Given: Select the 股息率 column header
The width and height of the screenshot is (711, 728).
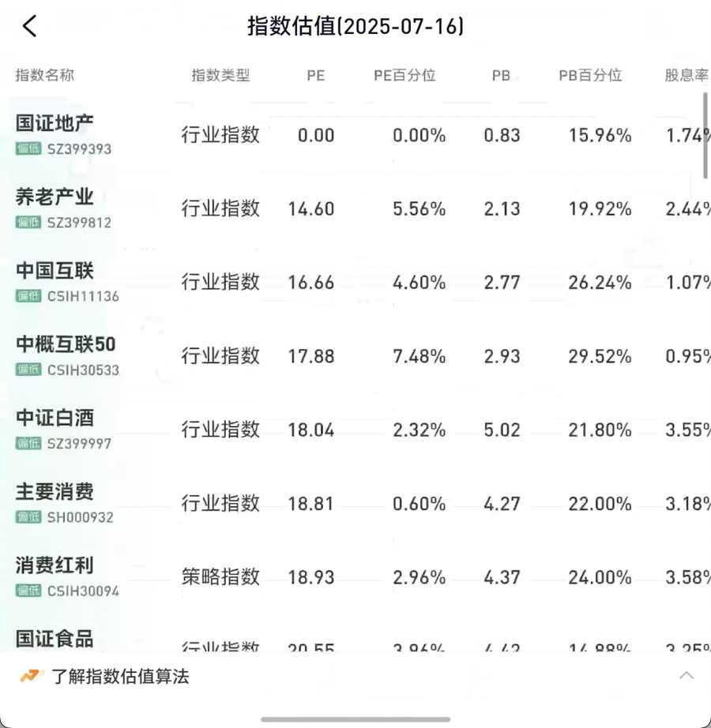Looking at the screenshot, I should coord(687,75).
